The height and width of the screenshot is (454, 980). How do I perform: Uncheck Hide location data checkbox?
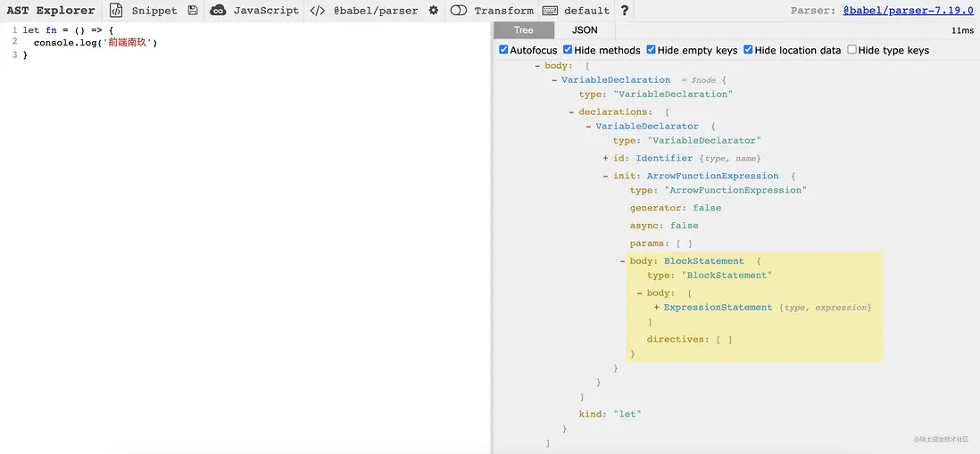point(748,50)
